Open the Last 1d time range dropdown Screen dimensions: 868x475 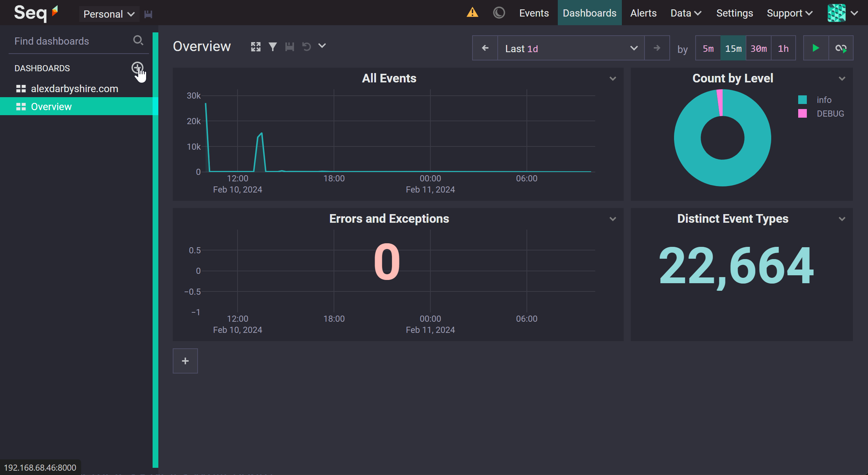coord(571,48)
